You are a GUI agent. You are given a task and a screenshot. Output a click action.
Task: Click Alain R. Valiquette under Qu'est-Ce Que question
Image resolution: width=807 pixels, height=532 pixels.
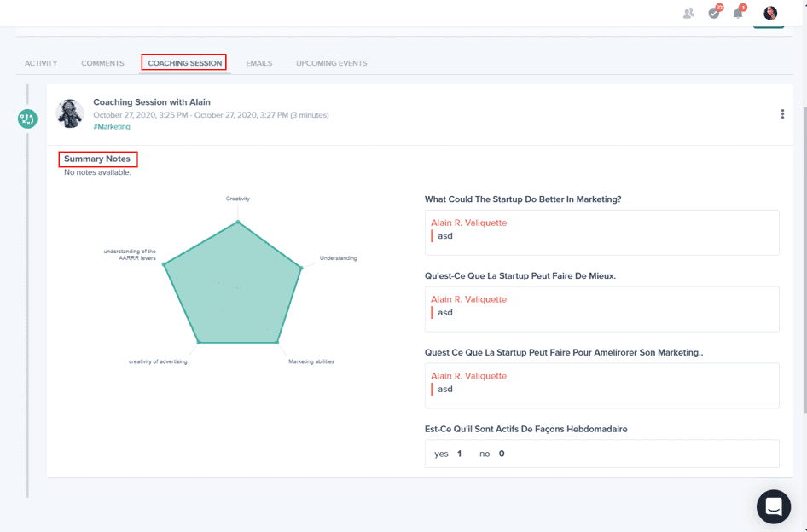tap(468, 299)
